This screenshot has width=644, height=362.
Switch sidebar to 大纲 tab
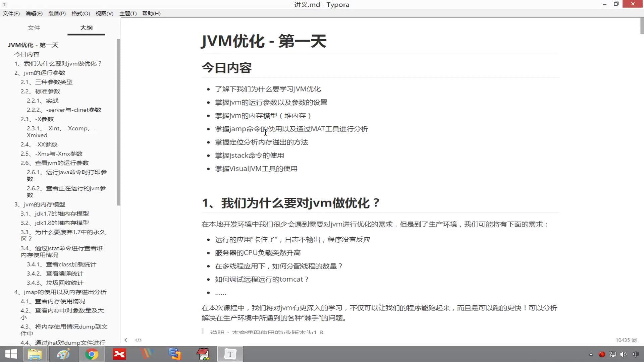pyautogui.click(x=86, y=28)
